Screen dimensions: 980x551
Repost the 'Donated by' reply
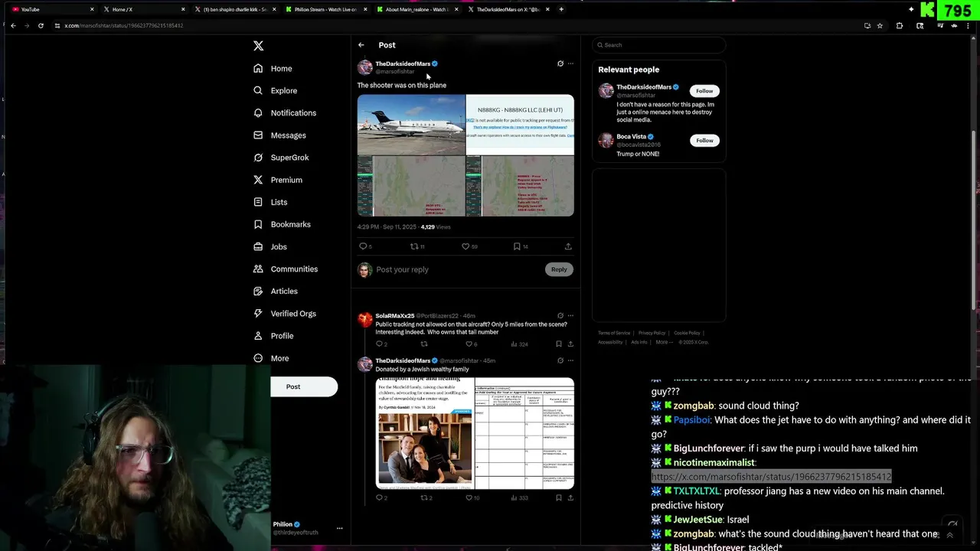(423, 498)
